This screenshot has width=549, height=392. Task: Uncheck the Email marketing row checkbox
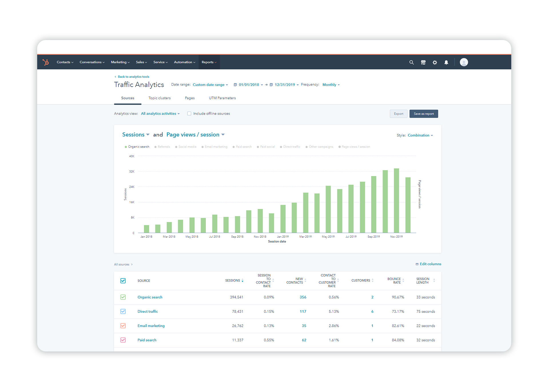pyautogui.click(x=123, y=326)
